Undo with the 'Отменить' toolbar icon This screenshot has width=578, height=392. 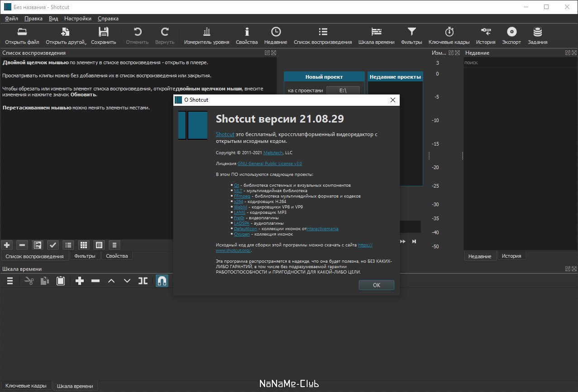137,36
